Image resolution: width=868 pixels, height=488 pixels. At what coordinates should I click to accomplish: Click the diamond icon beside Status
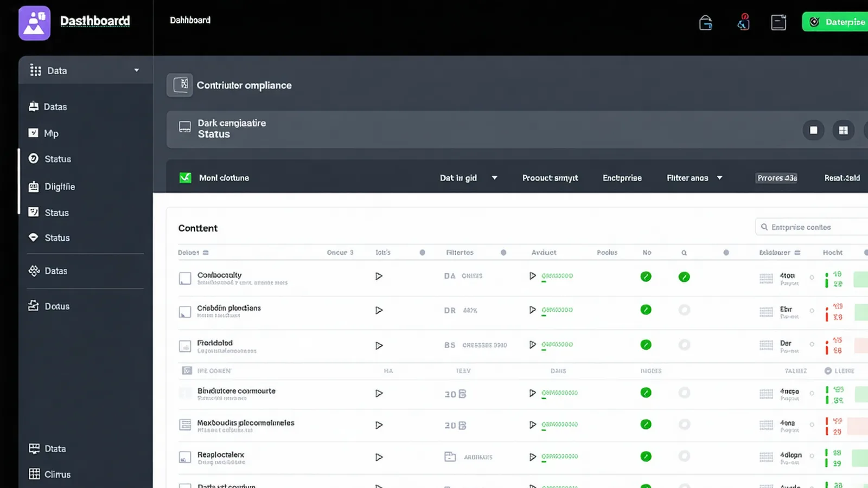point(33,237)
